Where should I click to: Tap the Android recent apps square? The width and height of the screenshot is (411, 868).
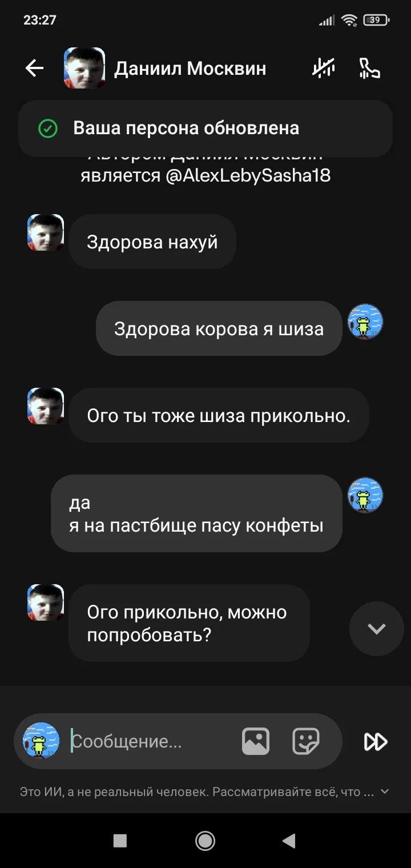coord(120,840)
